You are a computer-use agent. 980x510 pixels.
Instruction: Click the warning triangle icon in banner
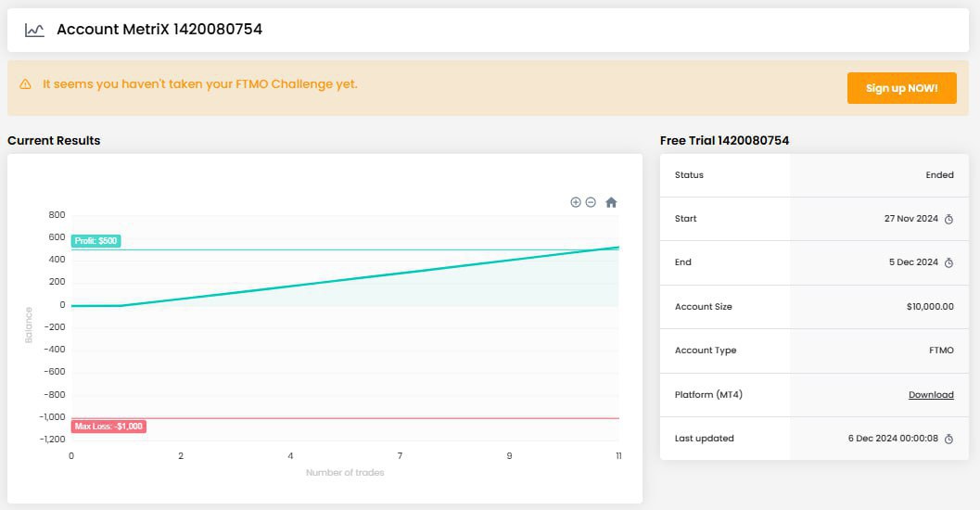click(26, 84)
